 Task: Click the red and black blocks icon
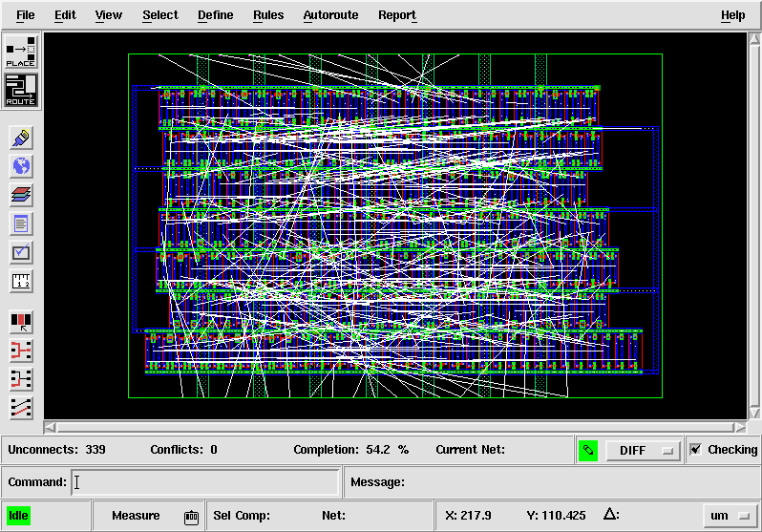(21, 322)
